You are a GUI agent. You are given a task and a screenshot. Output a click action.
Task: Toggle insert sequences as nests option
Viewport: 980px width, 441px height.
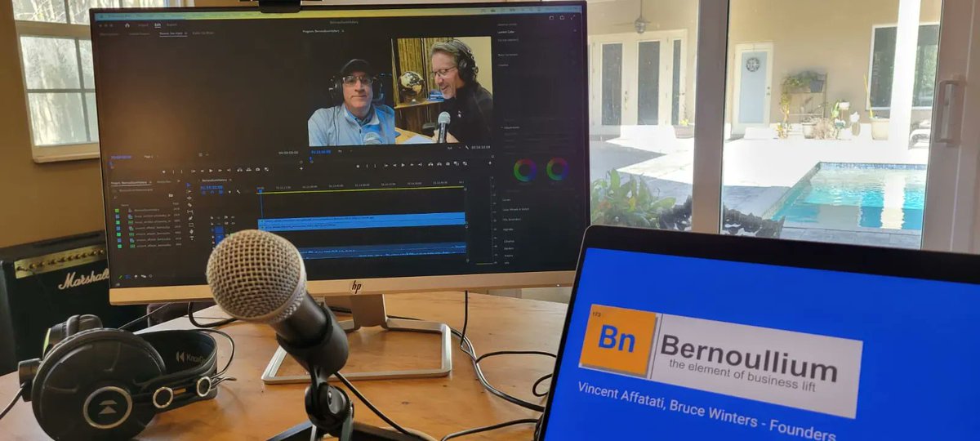[203, 192]
